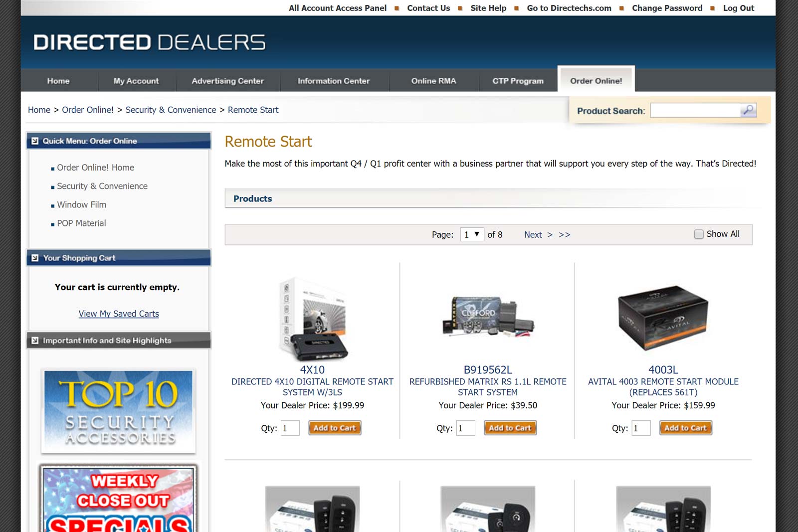Collapse Important Info and Site Highlights icon

(x=35, y=341)
